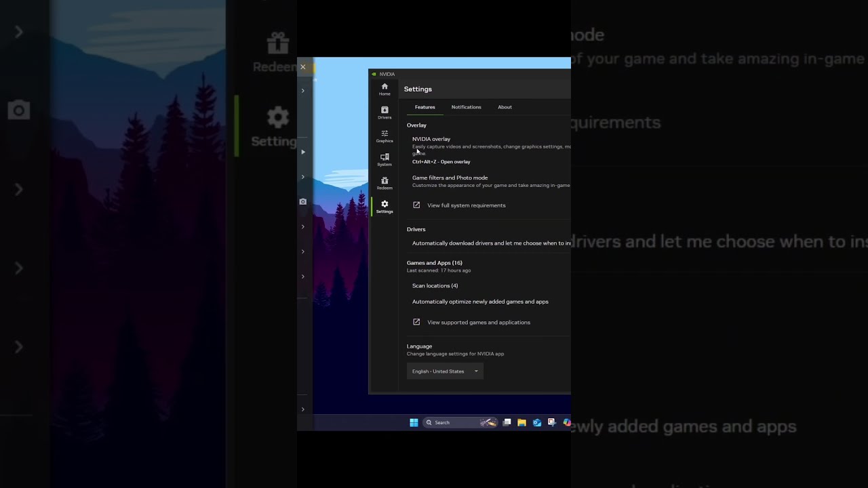Open the English - United States language dropdown
This screenshot has width=868, height=488.
coord(445,371)
